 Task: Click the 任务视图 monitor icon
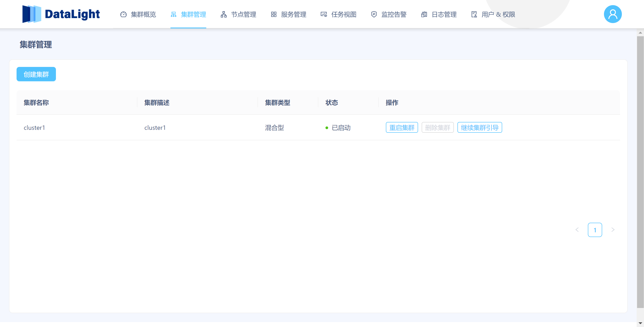click(324, 15)
